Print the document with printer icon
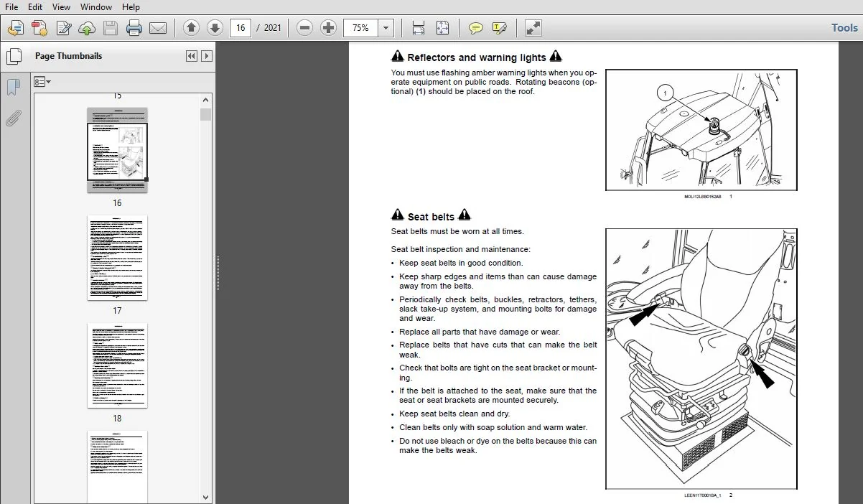This screenshot has height=504, width=863. point(134,28)
